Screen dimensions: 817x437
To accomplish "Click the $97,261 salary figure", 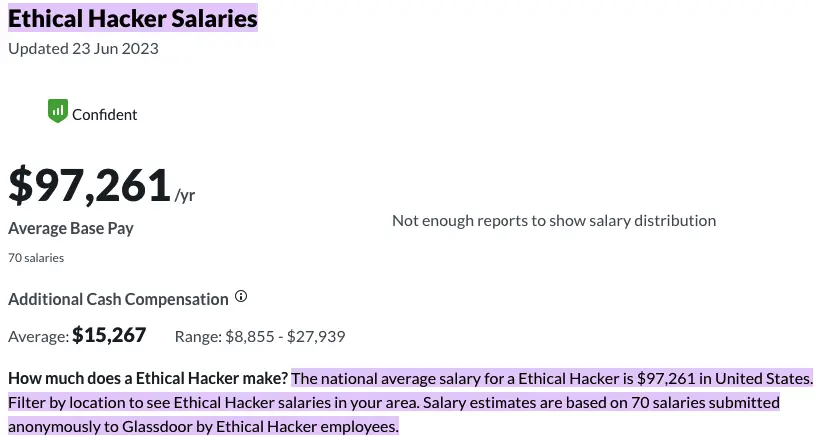I will pyautogui.click(x=89, y=186).
